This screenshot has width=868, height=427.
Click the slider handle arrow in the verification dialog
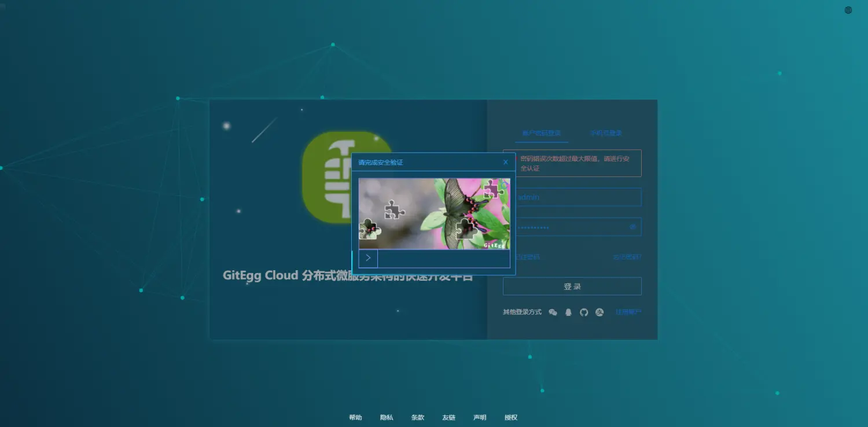368,259
